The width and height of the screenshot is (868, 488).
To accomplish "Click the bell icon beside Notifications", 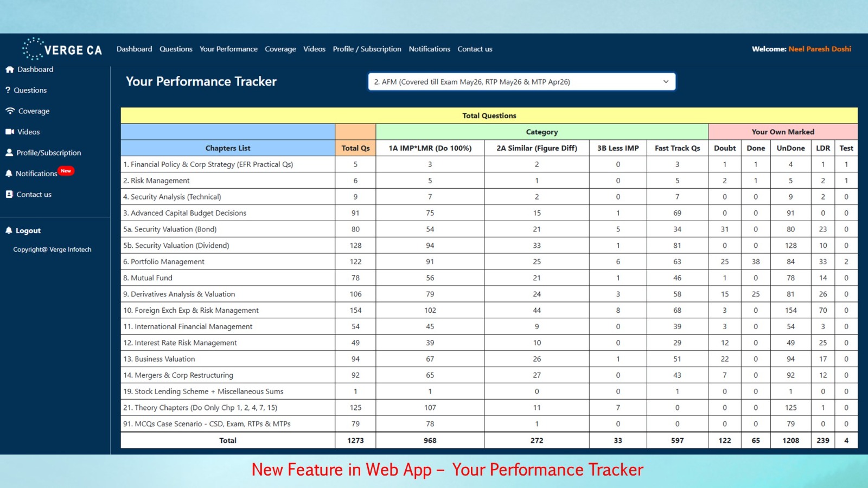I will [x=9, y=174].
